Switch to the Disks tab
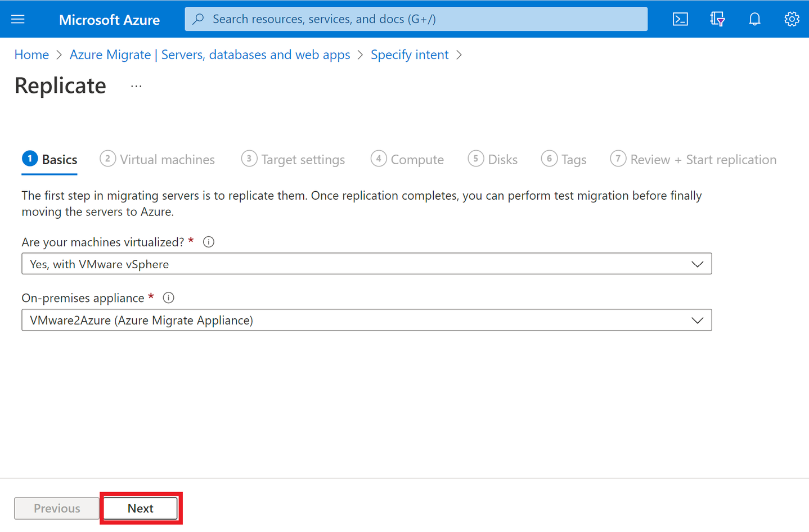 click(493, 160)
